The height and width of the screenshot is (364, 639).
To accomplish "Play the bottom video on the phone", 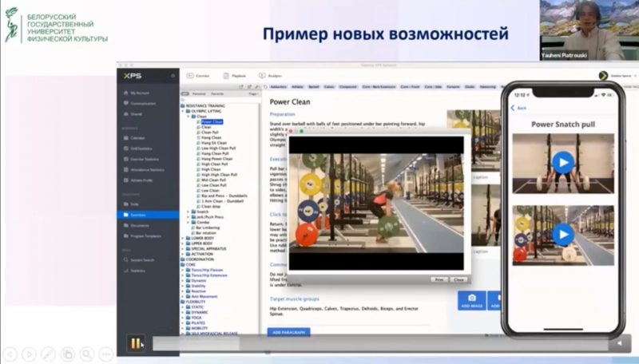I will [563, 235].
